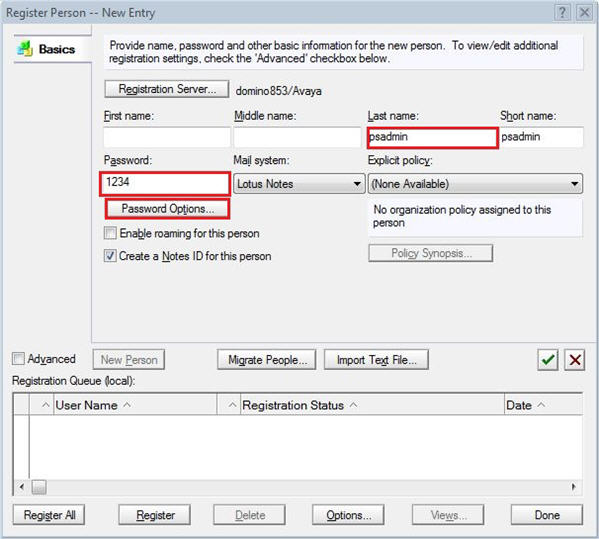Tick the Advanced checkbox

pyautogui.click(x=18, y=359)
